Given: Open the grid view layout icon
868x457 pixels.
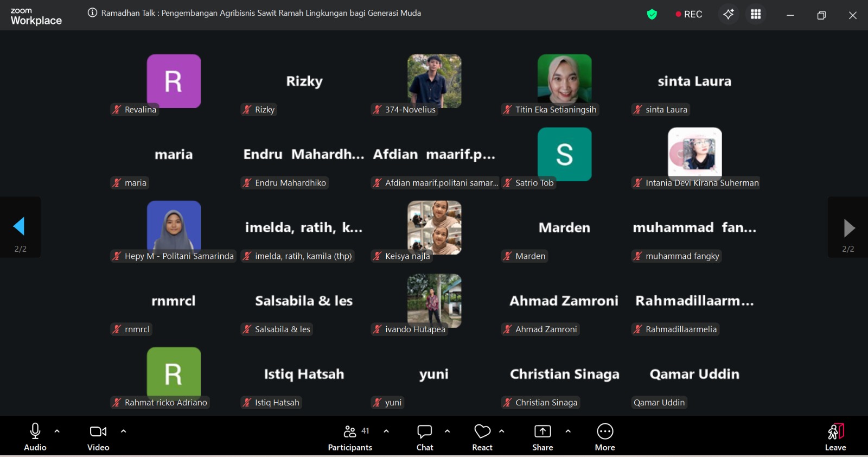Looking at the screenshot, I should pos(756,14).
